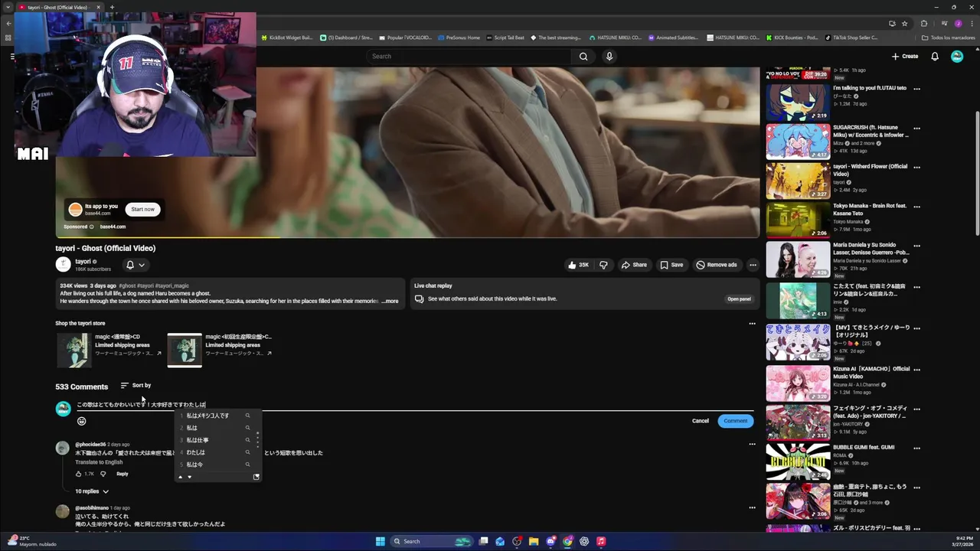This screenshot has height=551, width=980.
Task: Click into the comment text field
Action: [x=413, y=404]
